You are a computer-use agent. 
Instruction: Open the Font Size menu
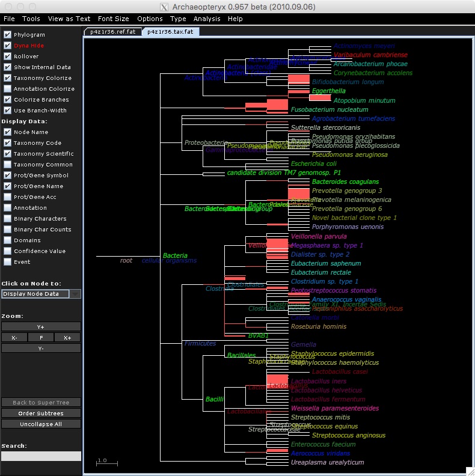click(112, 19)
